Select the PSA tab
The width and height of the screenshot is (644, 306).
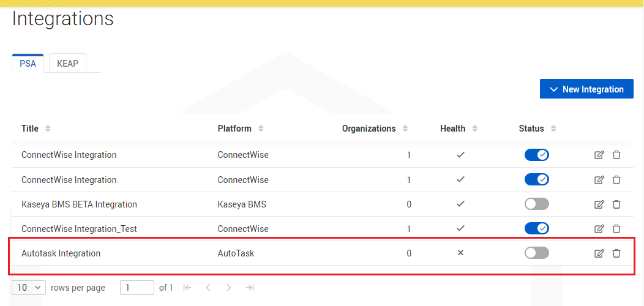pyautogui.click(x=28, y=64)
